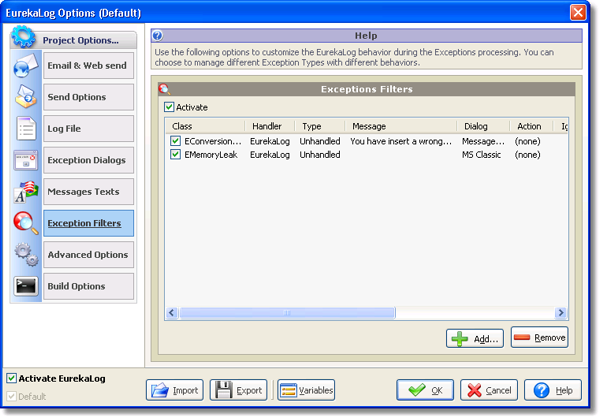Open the Send Options page
Viewport: 600px width, 418px height.
(88, 97)
